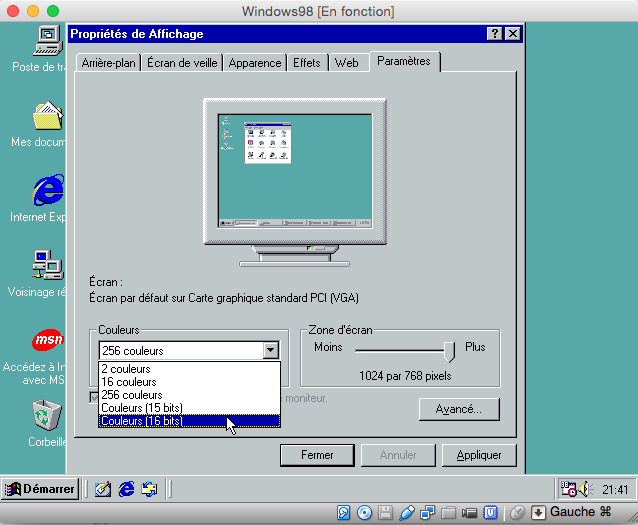This screenshot has height=525, width=638.
Task: Click the VirtualBox host key arrow icon
Action: click(538, 512)
